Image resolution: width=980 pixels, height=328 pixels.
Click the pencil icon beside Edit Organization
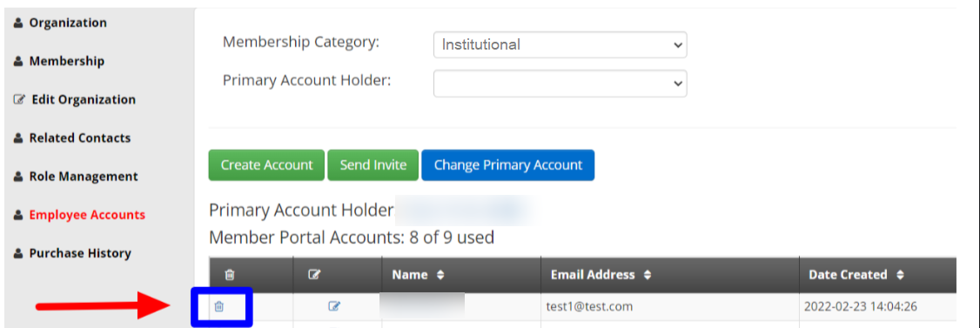pos(19,100)
